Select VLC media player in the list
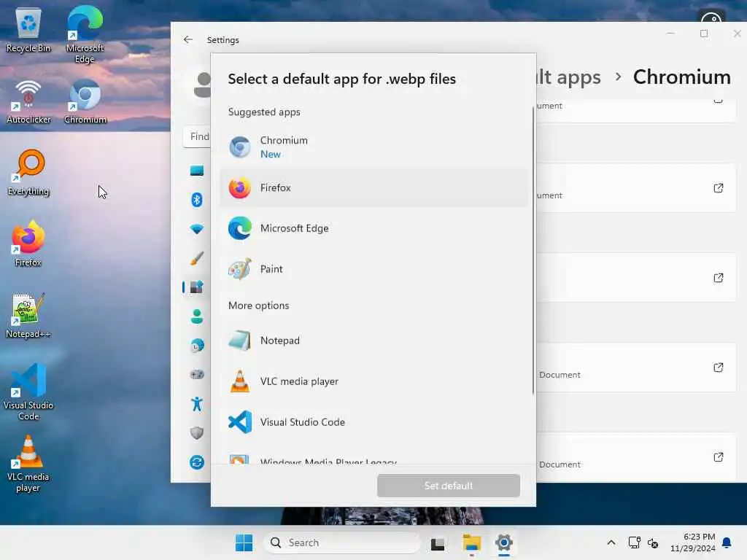747x560 pixels. click(x=374, y=381)
